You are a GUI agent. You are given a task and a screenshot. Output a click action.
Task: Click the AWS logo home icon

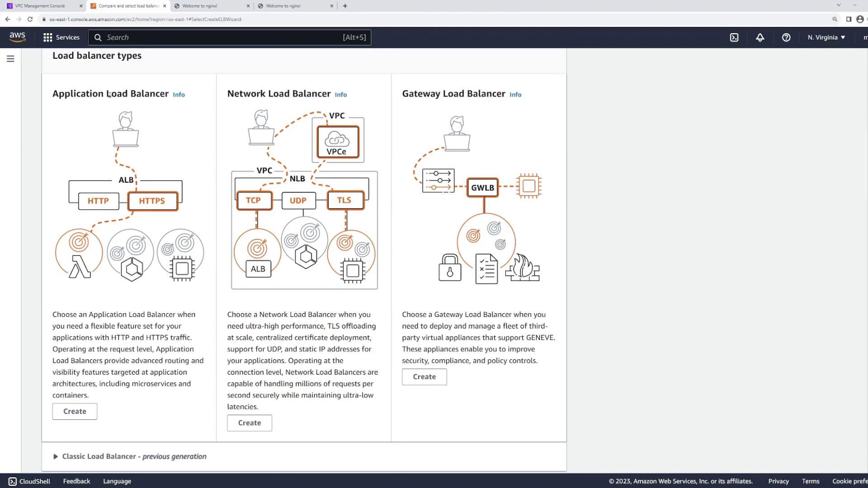17,37
